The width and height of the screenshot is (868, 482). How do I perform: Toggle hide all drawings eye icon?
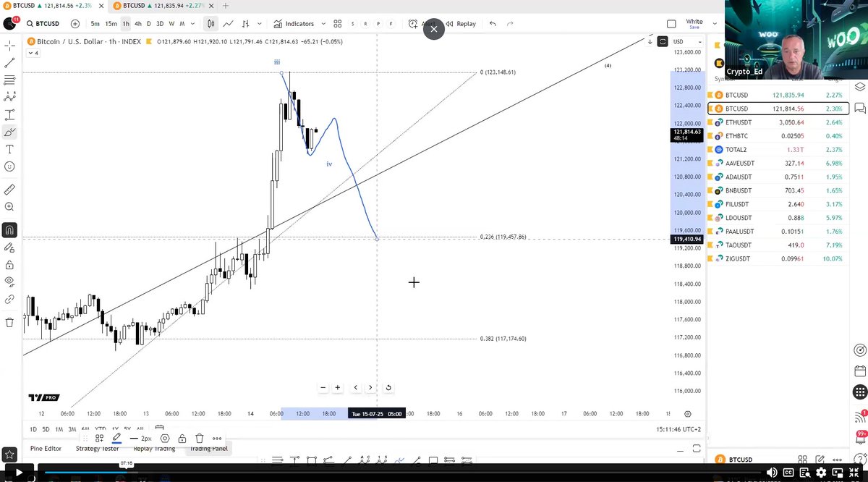point(9,281)
